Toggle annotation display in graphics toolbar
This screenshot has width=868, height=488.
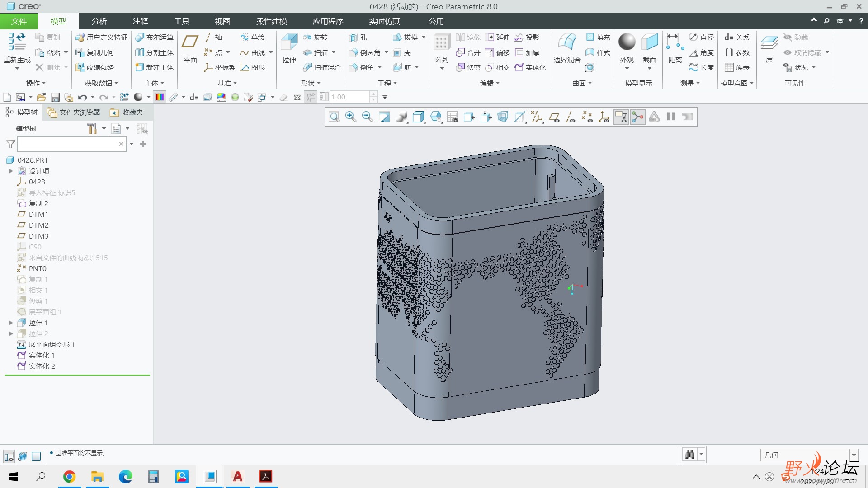(621, 117)
